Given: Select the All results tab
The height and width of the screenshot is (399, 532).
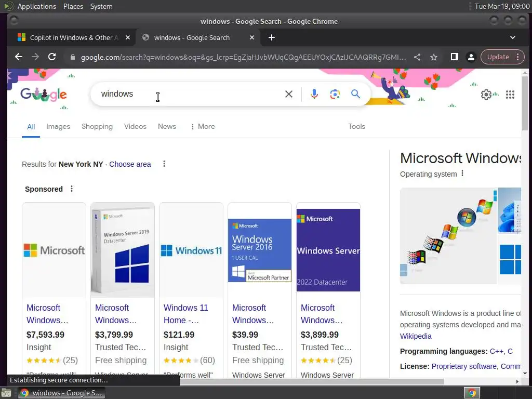Looking at the screenshot, I should pyautogui.click(x=31, y=127).
